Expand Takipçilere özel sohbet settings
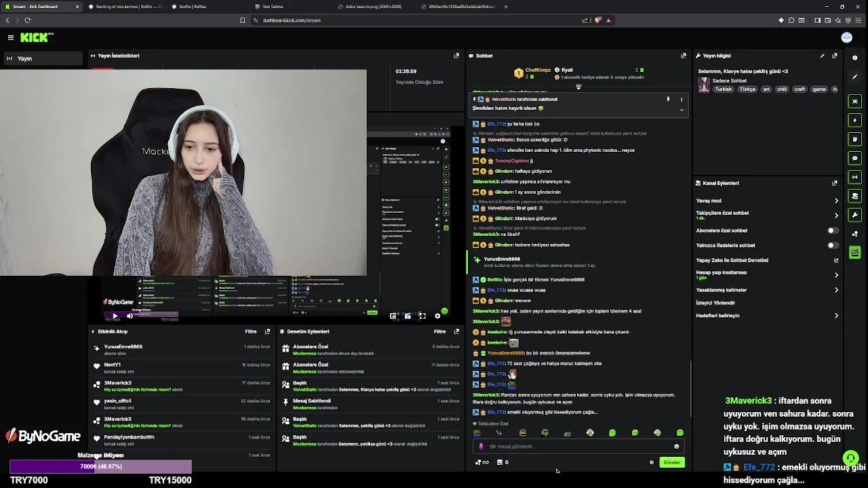Image resolution: width=868 pixels, height=488 pixels. (x=836, y=216)
